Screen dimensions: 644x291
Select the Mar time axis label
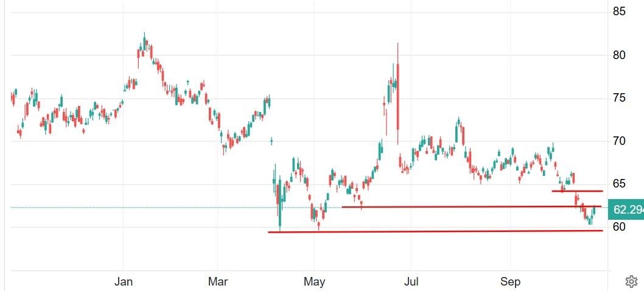point(217,281)
